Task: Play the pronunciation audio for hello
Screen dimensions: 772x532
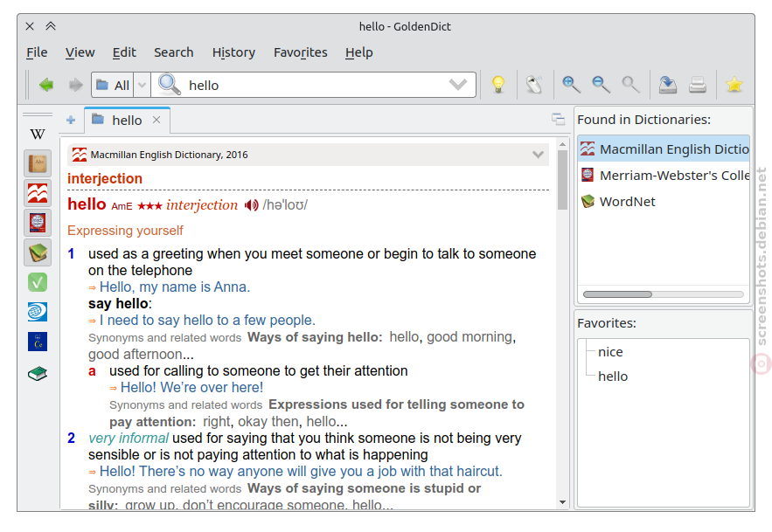Action: [x=252, y=204]
